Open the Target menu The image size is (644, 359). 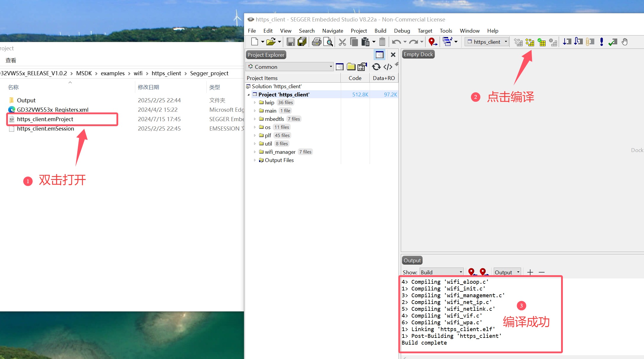pyautogui.click(x=425, y=31)
